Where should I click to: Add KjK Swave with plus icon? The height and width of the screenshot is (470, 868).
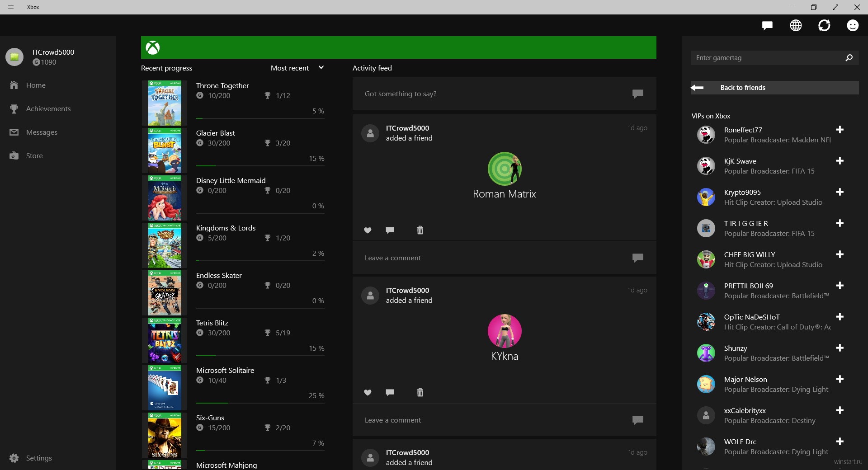[840, 161]
